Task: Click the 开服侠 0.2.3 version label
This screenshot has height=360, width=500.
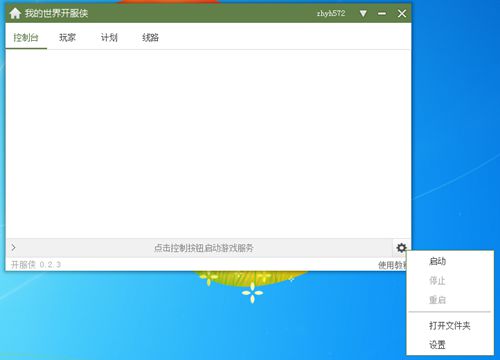Action: (36, 265)
